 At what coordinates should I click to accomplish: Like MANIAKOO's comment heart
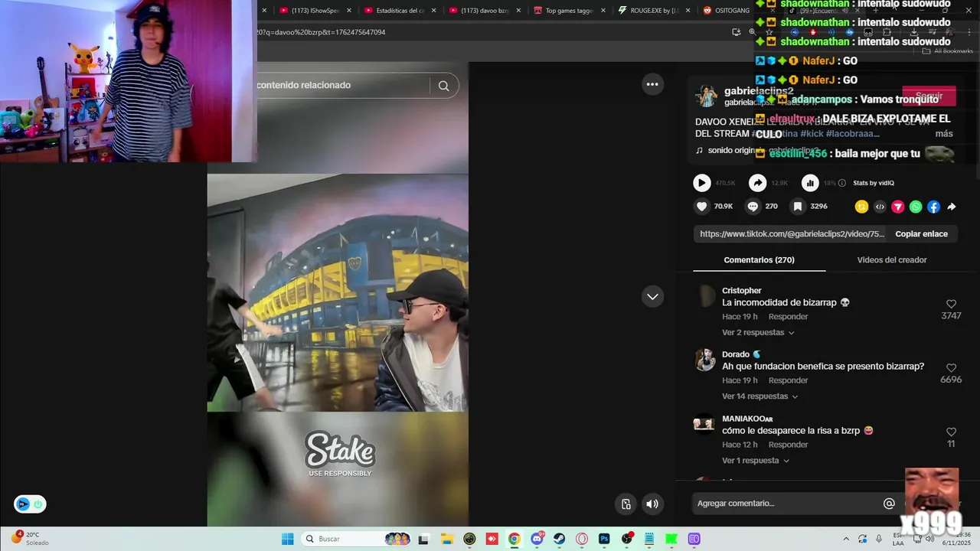951,432
